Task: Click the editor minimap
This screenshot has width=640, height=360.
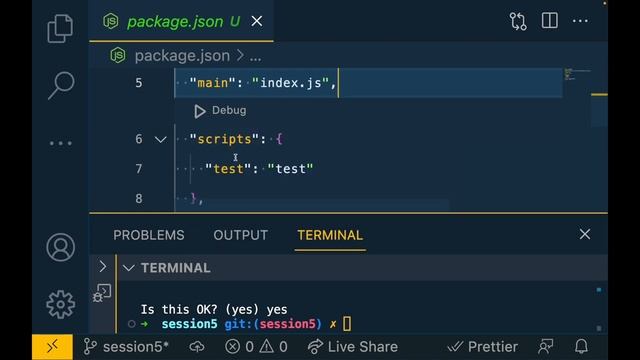Action: pyautogui.click(x=577, y=74)
